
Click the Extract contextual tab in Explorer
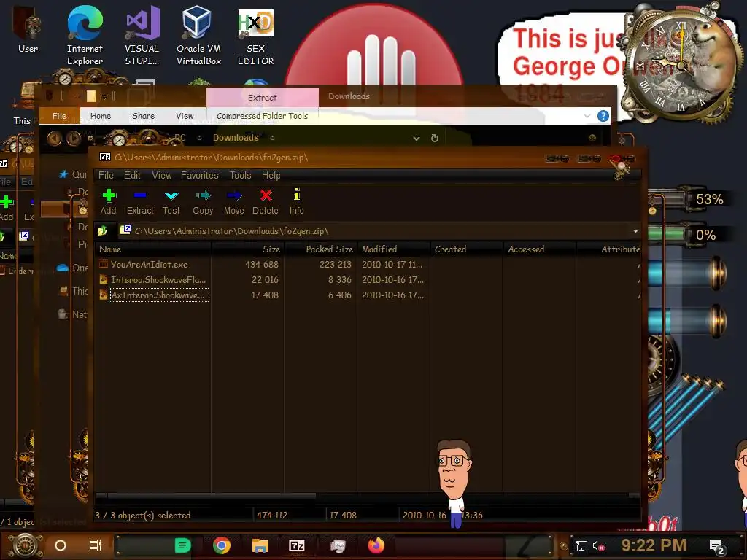point(262,97)
